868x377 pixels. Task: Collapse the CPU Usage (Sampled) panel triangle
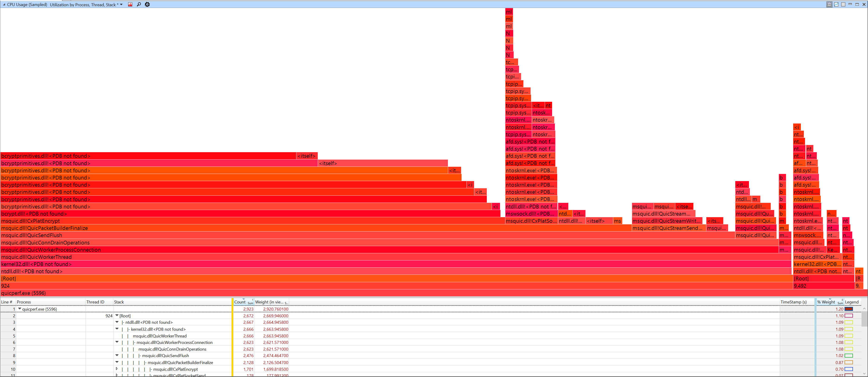4,5
